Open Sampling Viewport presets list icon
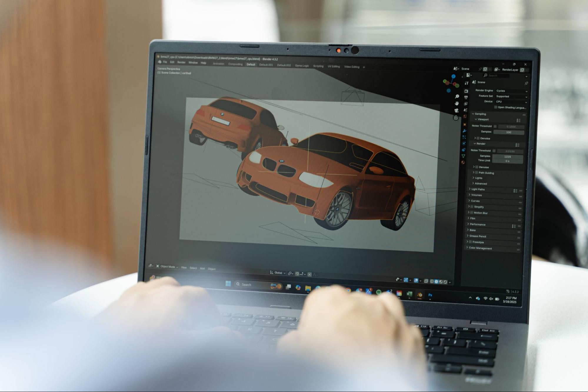This screenshot has width=588, height=392. (519, 121)
